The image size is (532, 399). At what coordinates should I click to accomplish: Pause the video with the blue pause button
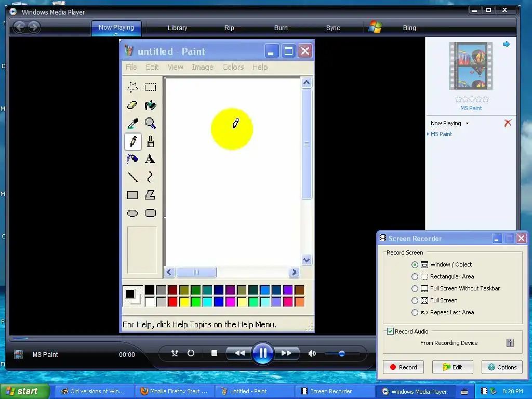pyautogui.click(x=263, y=353)
